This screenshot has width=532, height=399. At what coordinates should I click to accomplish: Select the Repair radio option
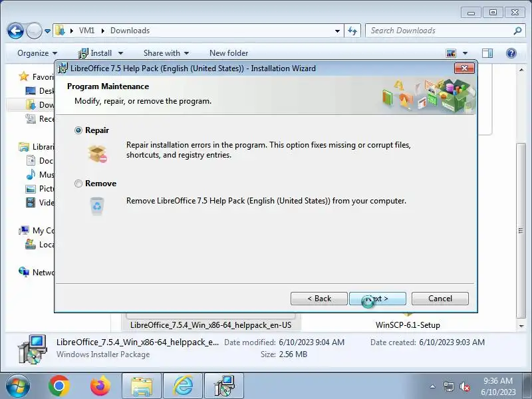coord(78,130)
